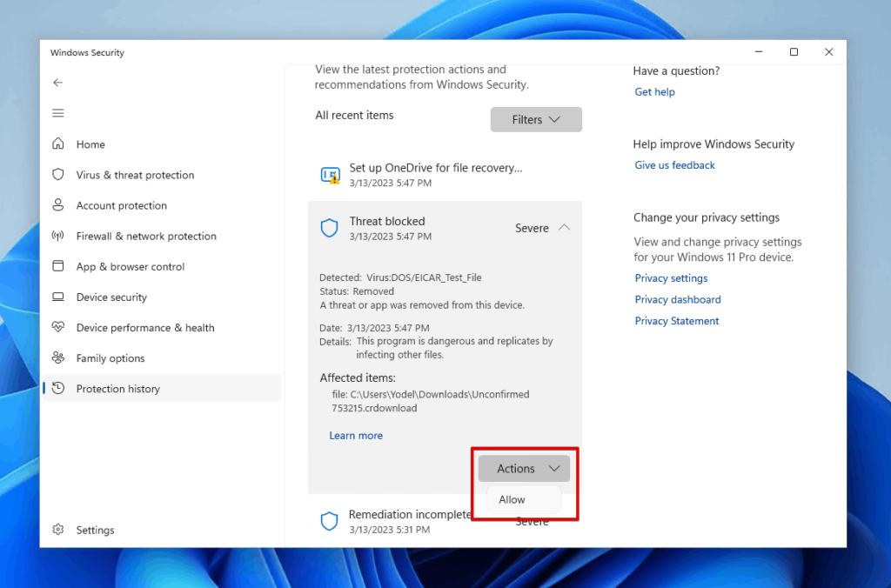The height and width of the screenshot is (588, 891).
Task: Open the Filters dropdown
Action: pos(536,119)
